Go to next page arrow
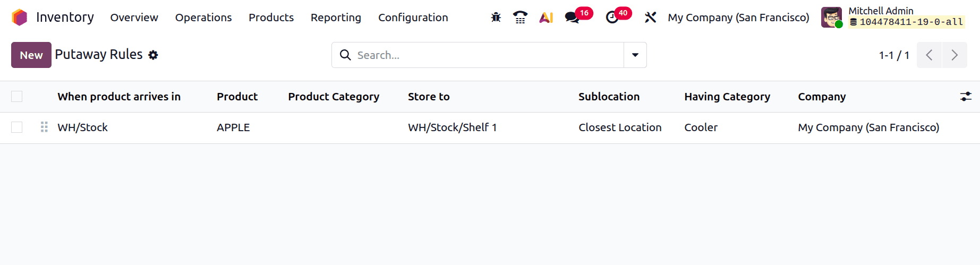The width and height of the screenshot is (980, 265). [954, 55]
